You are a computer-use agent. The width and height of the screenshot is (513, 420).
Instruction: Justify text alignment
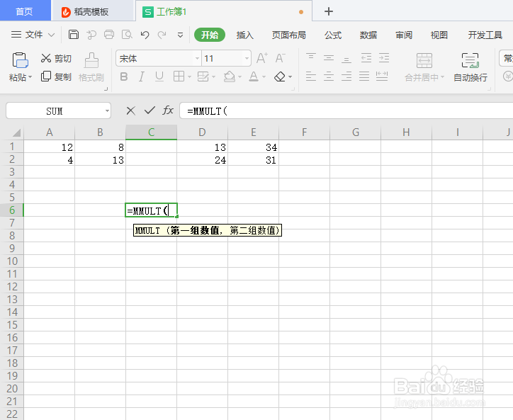click(x=363, y=76)
